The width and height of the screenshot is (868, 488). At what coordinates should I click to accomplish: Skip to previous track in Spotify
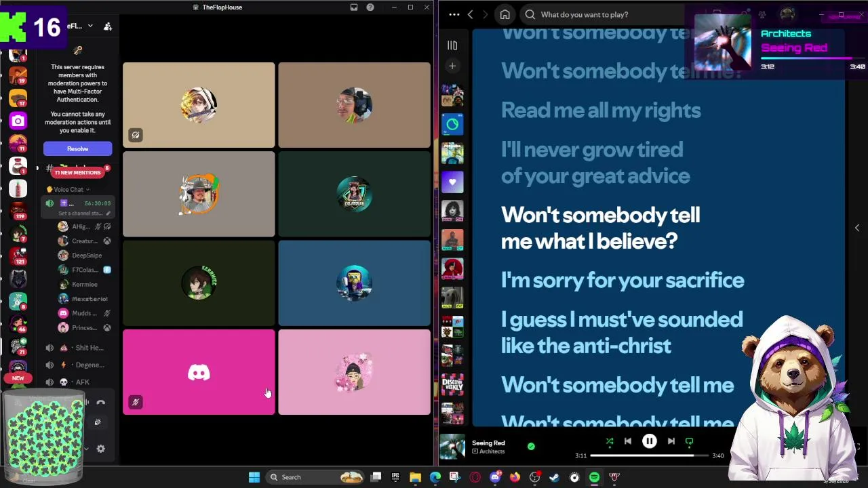click(628, 441)
